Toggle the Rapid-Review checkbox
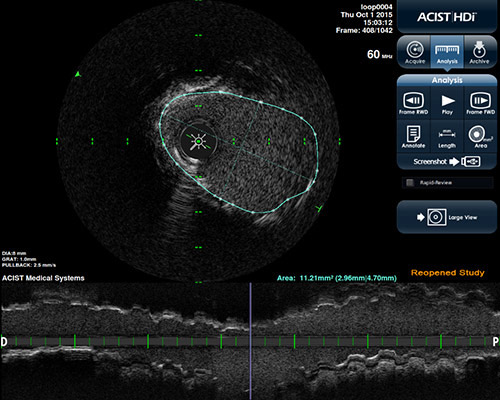This screenshot has width=500, height=400. (410, 183)
